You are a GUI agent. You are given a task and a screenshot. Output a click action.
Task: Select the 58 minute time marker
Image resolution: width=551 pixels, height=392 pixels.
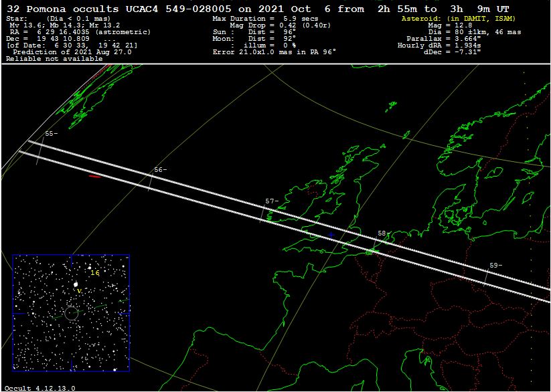pos(384,233)
